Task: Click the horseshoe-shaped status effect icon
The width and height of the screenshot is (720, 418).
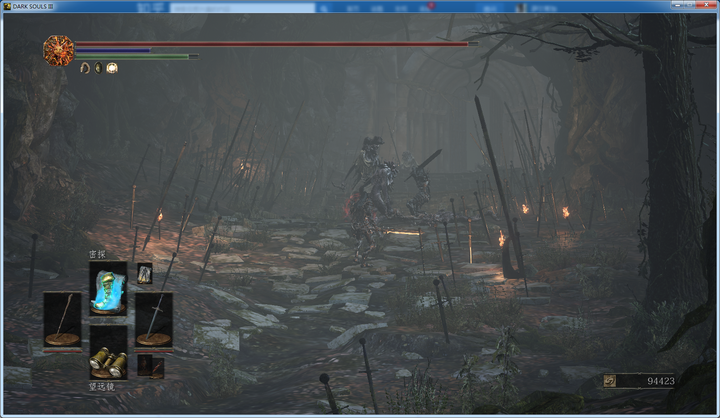Action: point(84,68)
